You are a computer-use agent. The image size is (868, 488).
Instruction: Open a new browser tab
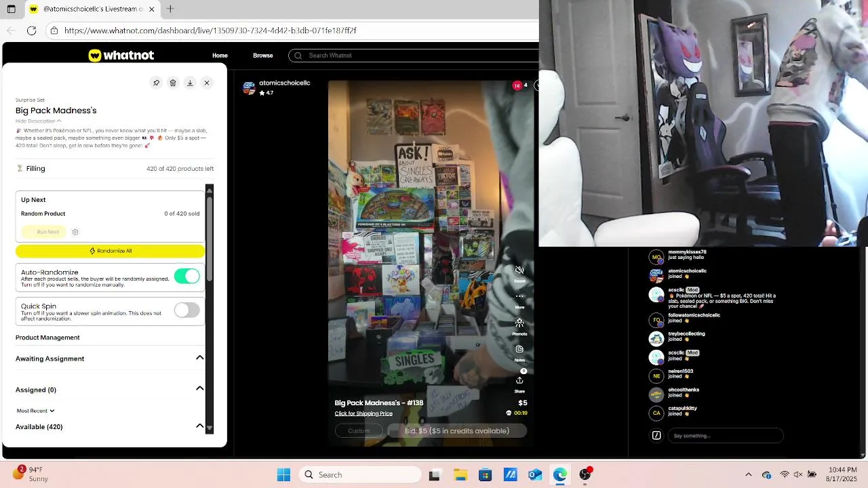[x=170, y=9]
